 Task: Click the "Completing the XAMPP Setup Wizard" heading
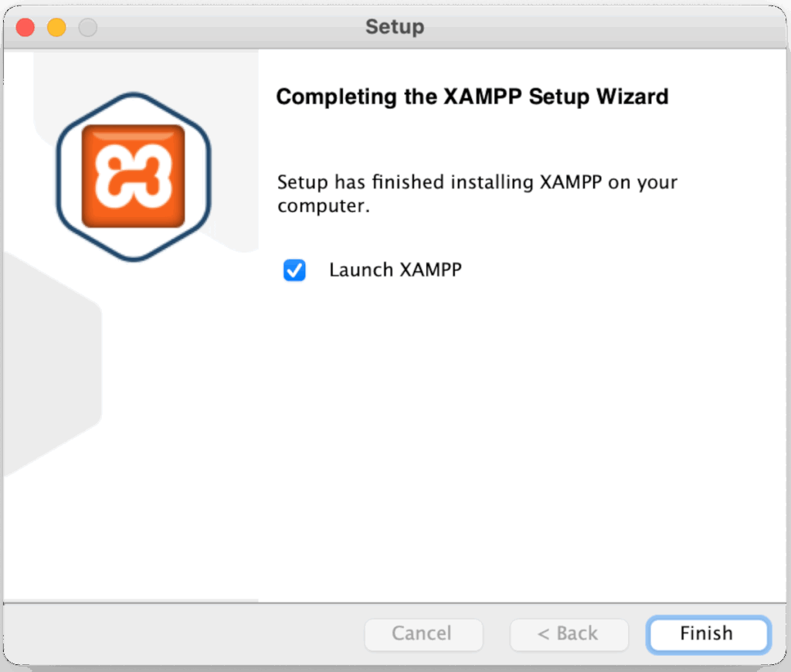(x=471, y=97)
